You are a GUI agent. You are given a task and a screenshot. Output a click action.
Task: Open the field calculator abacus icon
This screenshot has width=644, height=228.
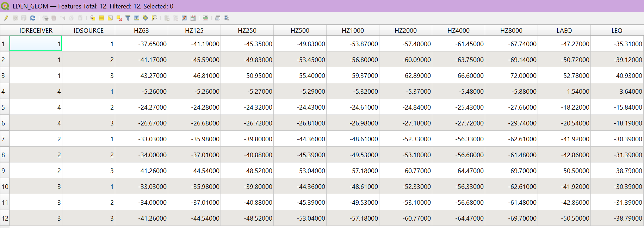pos(193,18)
